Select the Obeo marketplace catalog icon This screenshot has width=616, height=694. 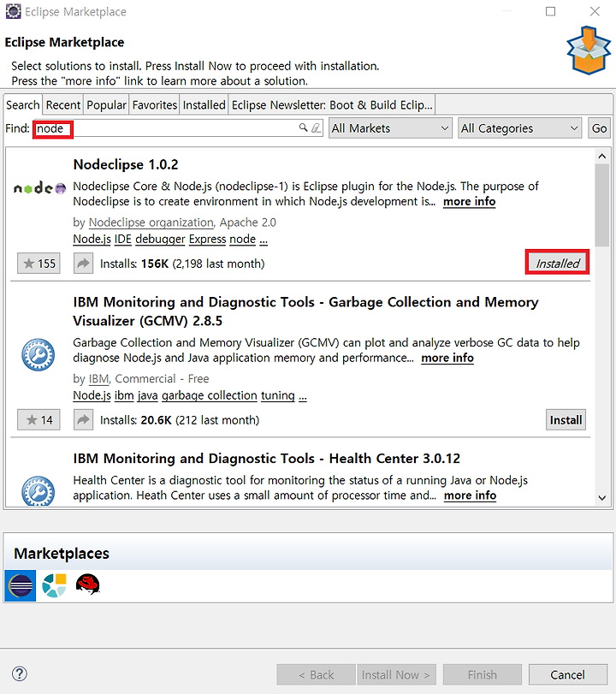(x=55, y=585)
